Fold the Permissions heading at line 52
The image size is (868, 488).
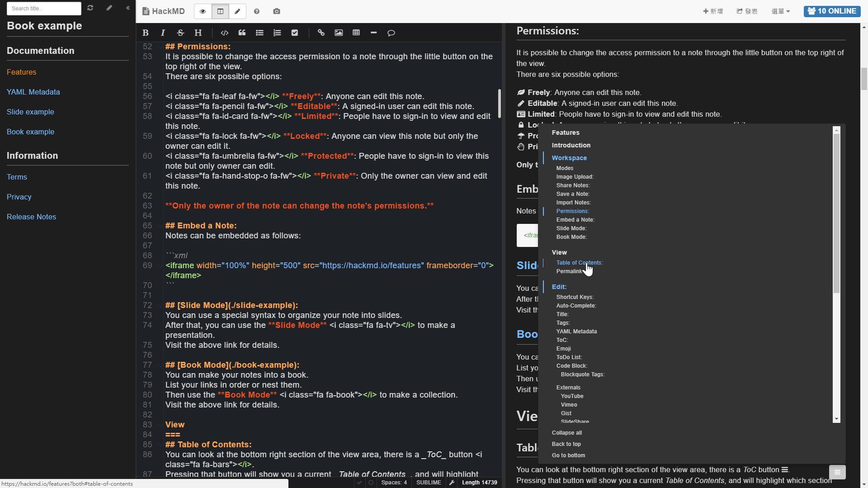pos(160,47)
